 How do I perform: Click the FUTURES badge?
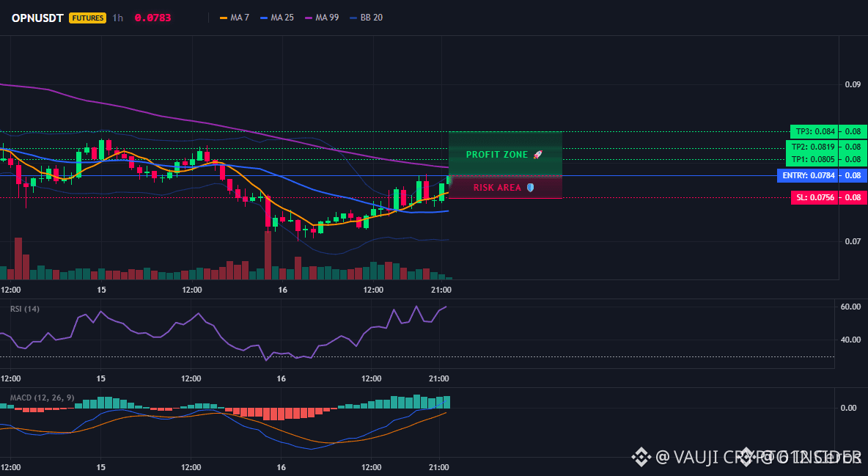(x=87, y=18)
